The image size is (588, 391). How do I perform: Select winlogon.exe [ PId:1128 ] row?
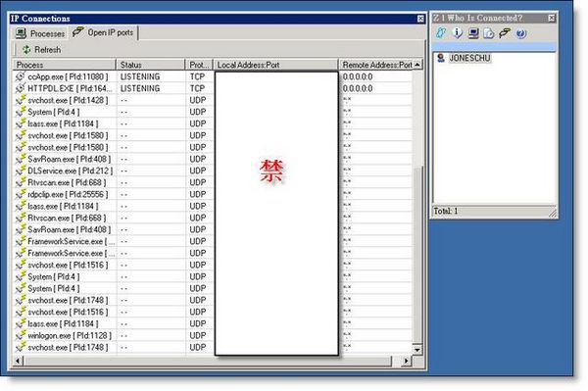[x=213, y=335]
